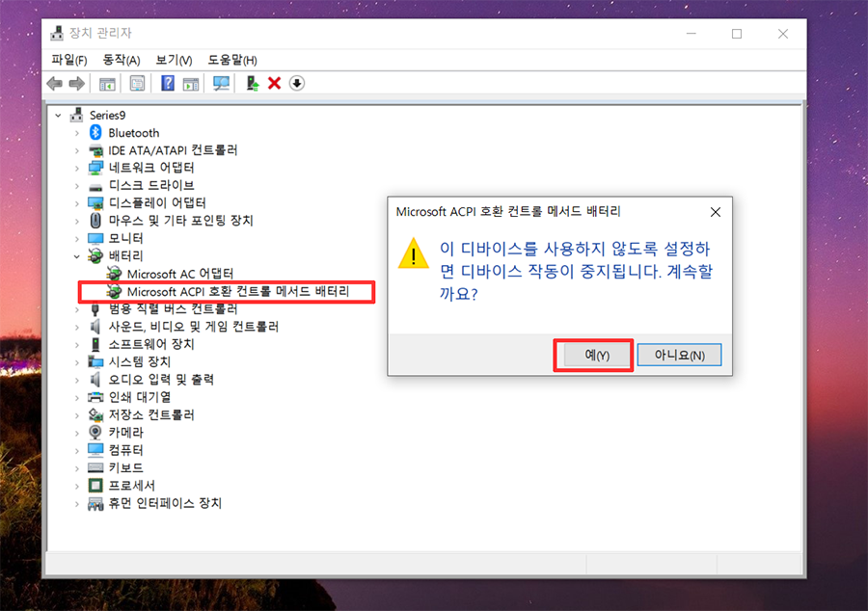Select the 범용 직렬 버스 컨트롤러 row
Image resolution: width=868 pixels, height=611 pixels.
point(173,308)
